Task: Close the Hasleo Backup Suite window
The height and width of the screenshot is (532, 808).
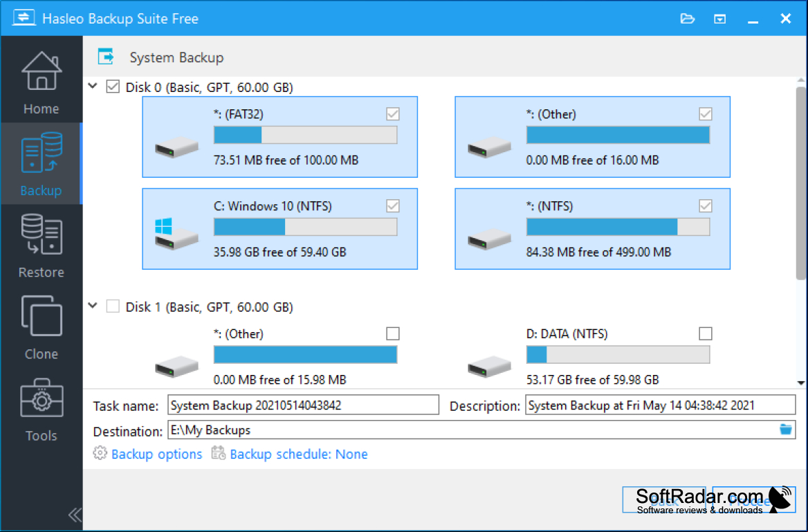Action: point(785,19)
